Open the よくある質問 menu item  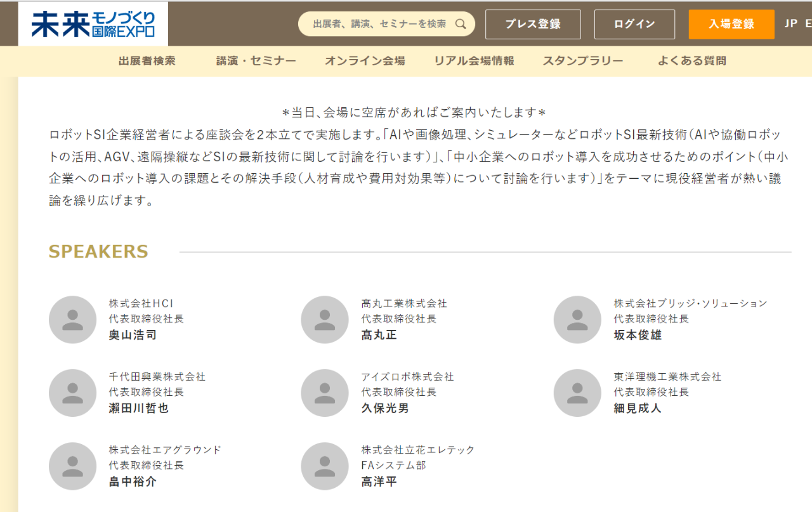pyautogui.click(x=692, y=61)
